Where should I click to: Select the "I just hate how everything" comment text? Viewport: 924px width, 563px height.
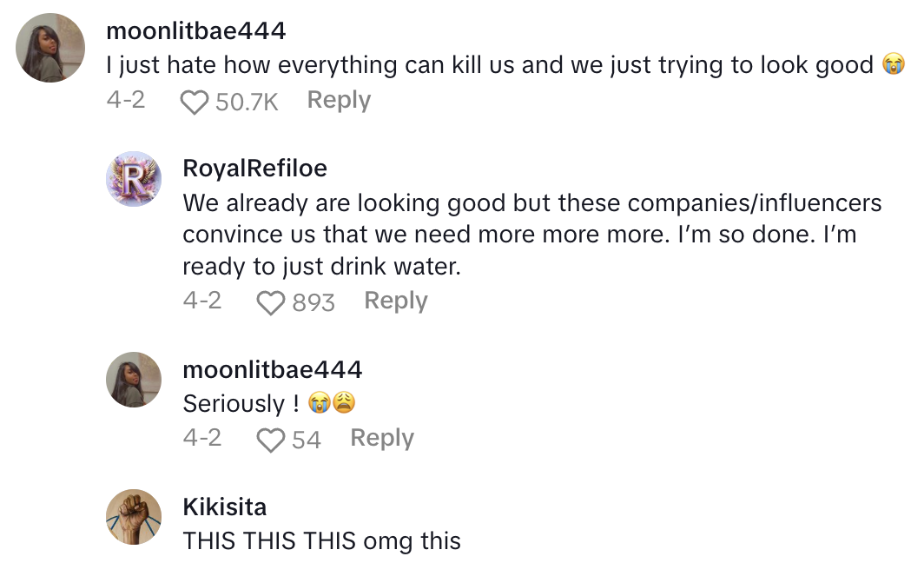[x=490, y=65]
